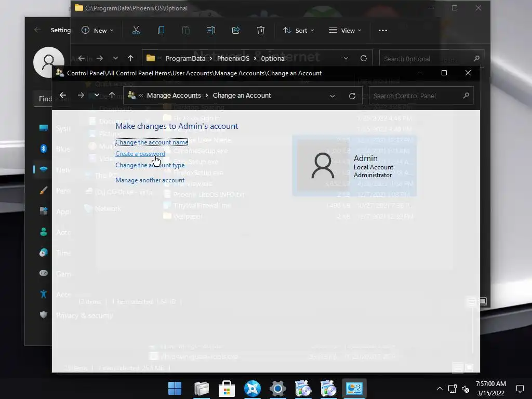Open Bluetooth icon in Settings sidebar
This screenshot has height=399, width=532.
click(44, 149)
